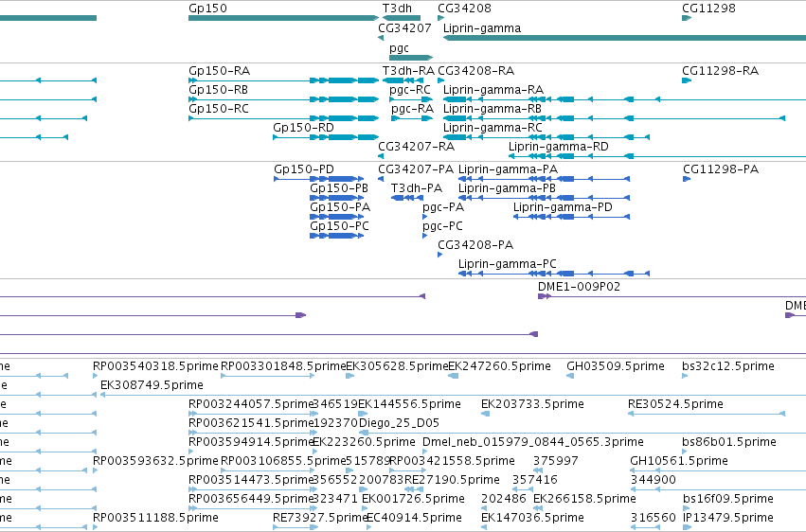Image resolution: width=806 pixels, height=532 pixels.
Task: Click the Gp150-PD protein label
Action: point(304,169)
